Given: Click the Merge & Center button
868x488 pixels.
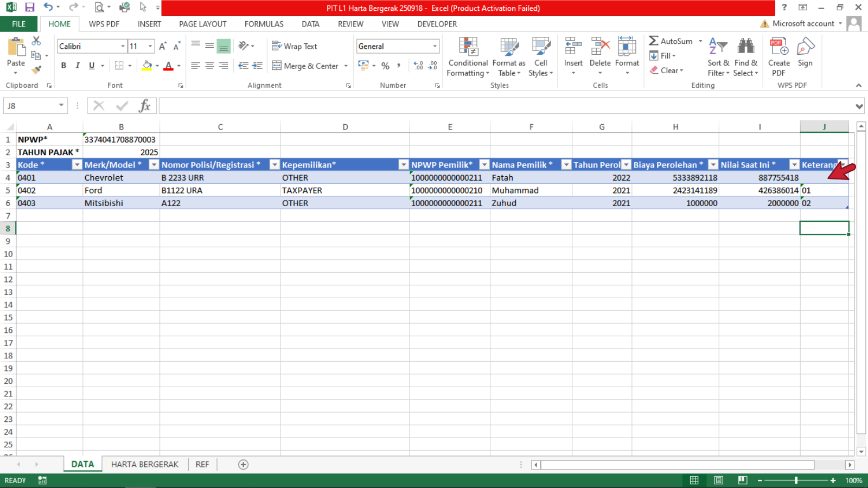Looking at the screenshot, I should tap(305, 66).
